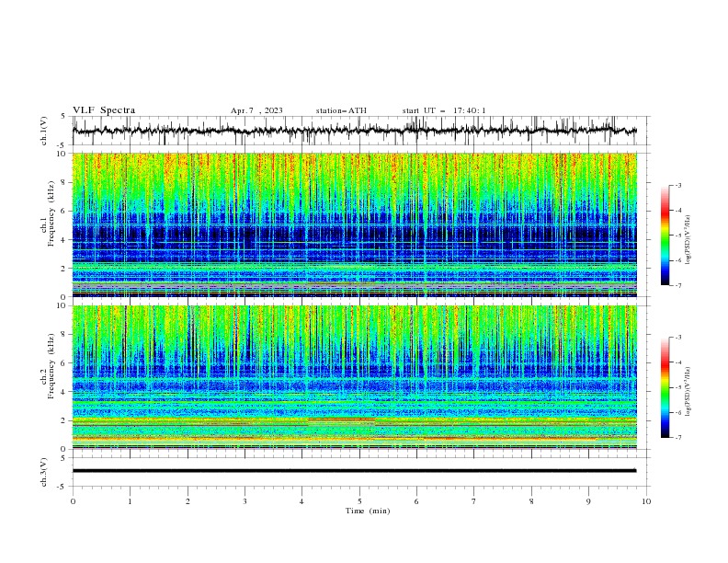Click the ch.1 frequency axis "8" tick label
The width and height of the screenshot is (728, 563).
64,182
